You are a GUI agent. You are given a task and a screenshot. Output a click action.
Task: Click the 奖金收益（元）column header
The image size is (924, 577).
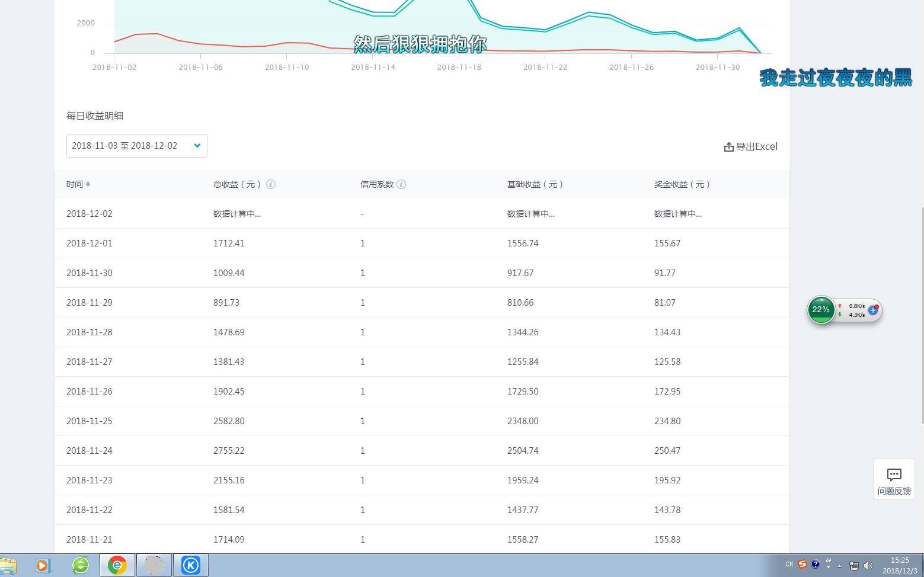pyautogui.click(x=682, y=184)
